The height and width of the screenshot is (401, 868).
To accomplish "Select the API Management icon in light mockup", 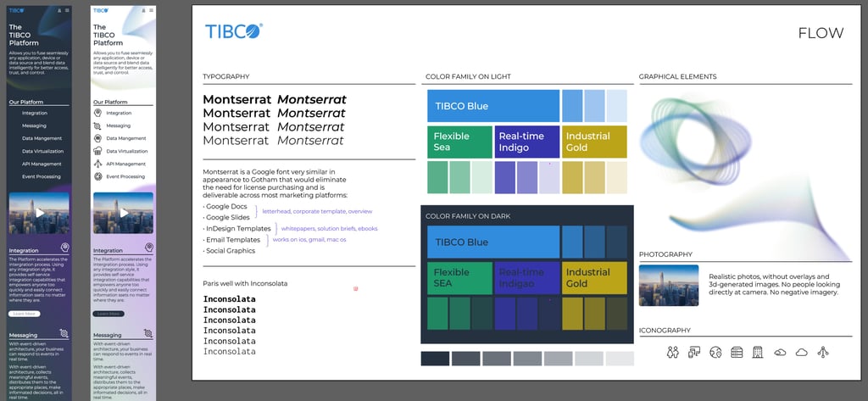I will [x=97, y=164].
